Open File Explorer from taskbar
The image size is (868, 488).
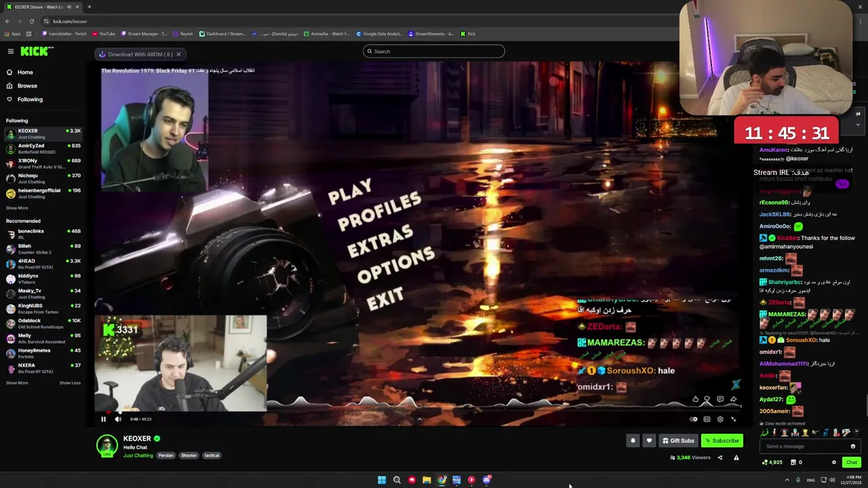(x=427, y=480)
